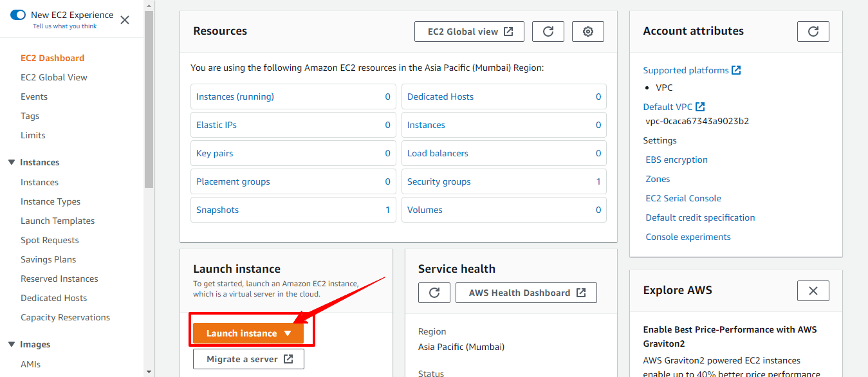The image size is (868, 377).
Task: Toggle the New EC2 Experience switch
Action: pyautogui.click(x=18, y=15)
